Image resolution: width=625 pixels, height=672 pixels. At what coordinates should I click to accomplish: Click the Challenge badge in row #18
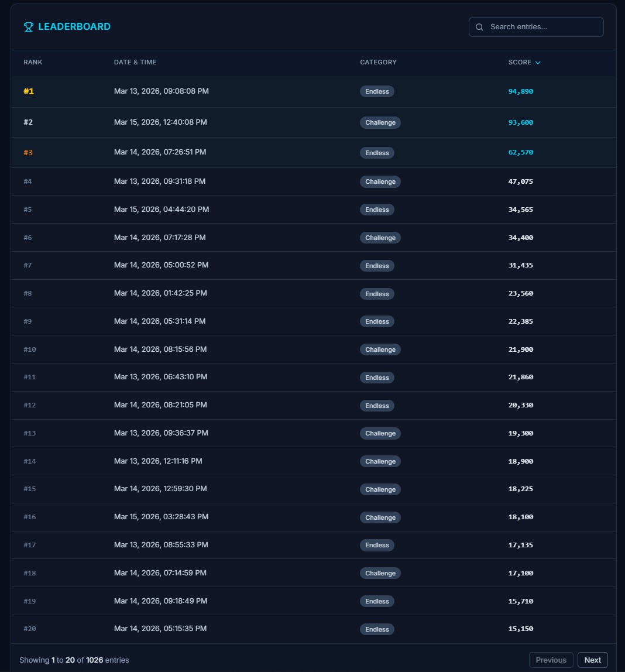click(x=380, y=574)
